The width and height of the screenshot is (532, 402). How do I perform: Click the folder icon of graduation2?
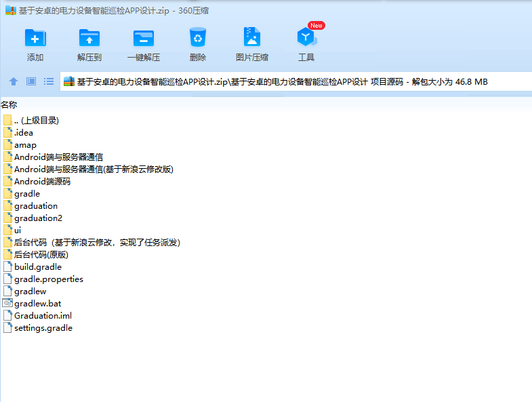8,218
